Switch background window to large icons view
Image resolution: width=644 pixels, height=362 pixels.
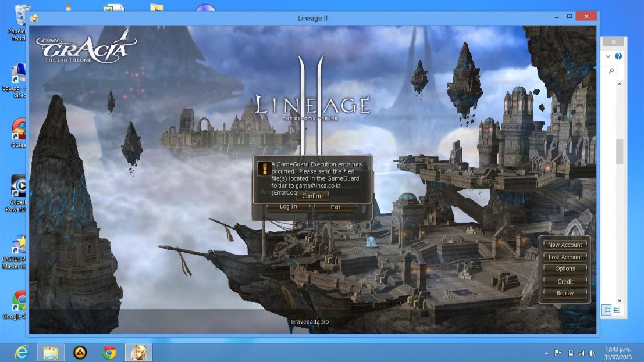click(617, 310)
